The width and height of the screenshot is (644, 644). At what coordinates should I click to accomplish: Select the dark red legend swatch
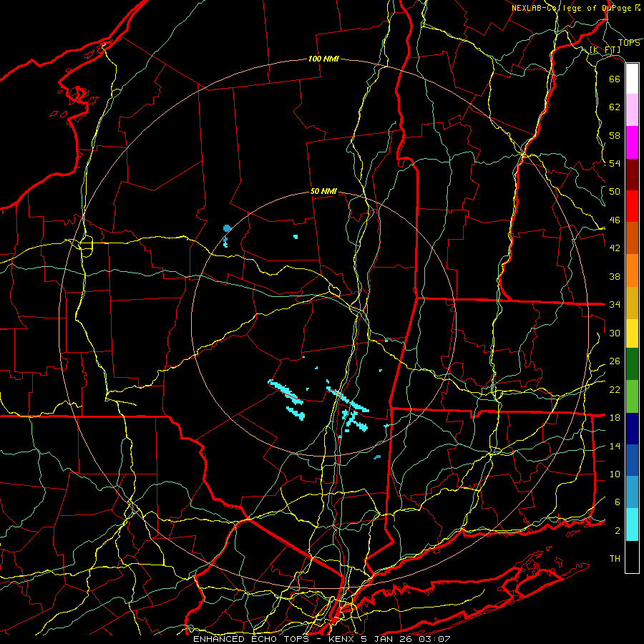coord(632,175)
